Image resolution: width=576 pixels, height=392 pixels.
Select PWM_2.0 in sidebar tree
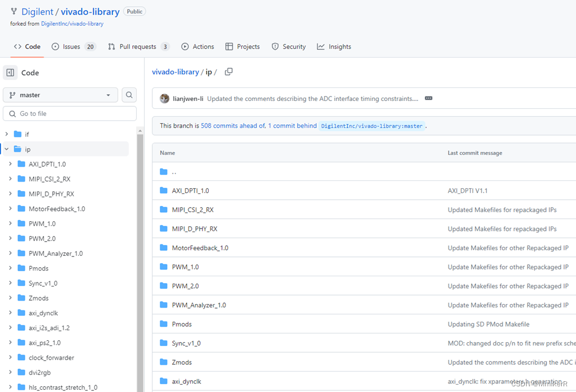[x=42, y=238]
